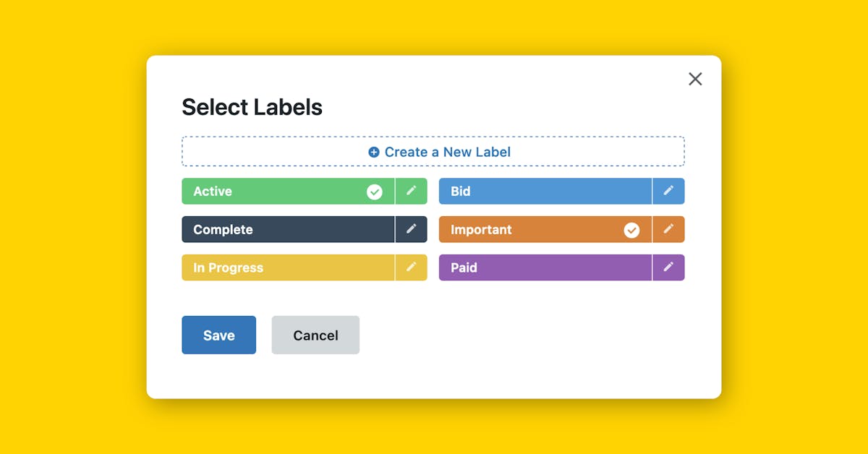Viewport: 868px width, 454px height.
Task: Edit the Paid label using its pencil icon
Action: pos(668,267)
